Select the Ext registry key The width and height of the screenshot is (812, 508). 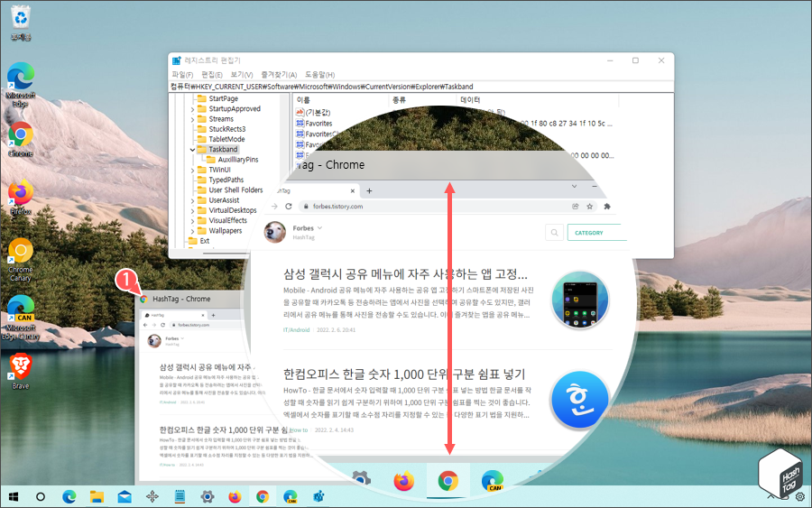[205, 241]
